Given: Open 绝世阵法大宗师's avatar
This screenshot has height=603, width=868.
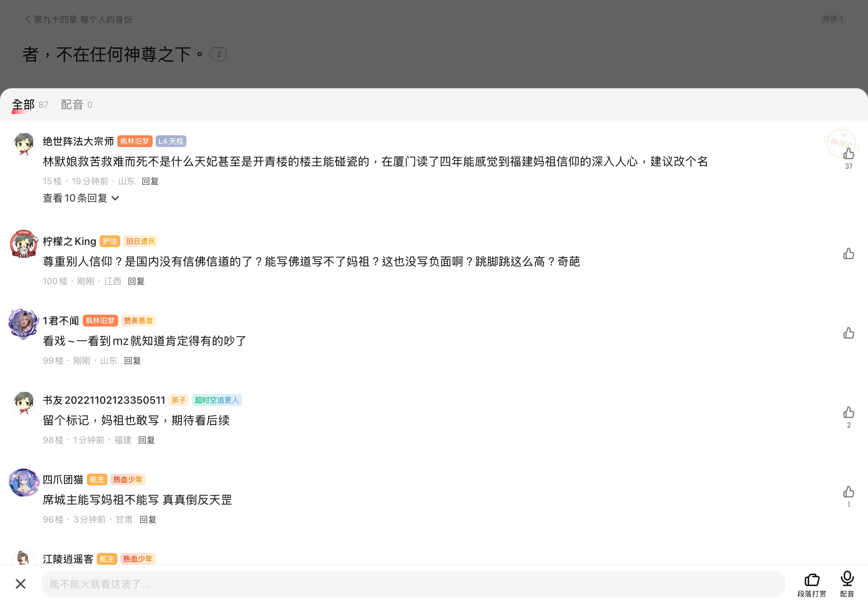Looking at the screenshot, I should (24, 144).
